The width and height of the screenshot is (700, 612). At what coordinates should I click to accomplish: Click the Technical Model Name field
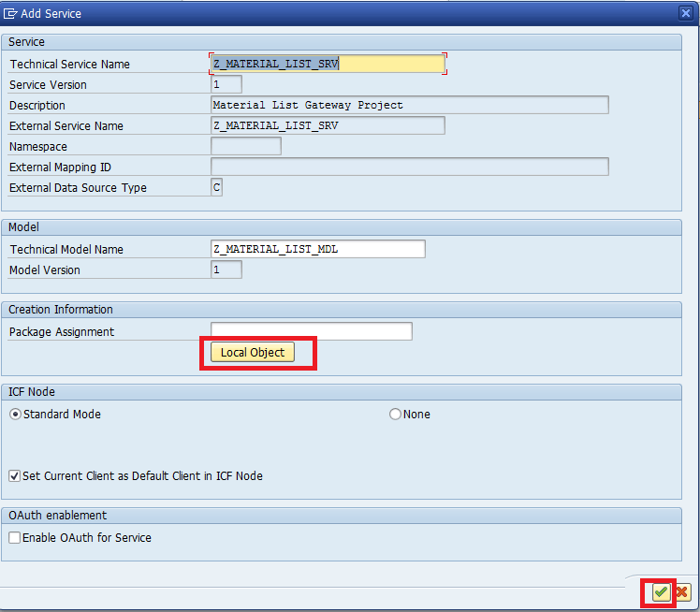[x=318, y=249]
